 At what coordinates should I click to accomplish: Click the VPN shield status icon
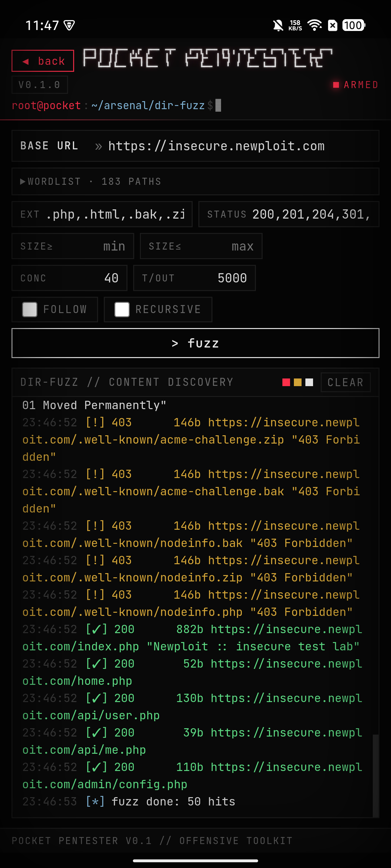tap(69, 25)
